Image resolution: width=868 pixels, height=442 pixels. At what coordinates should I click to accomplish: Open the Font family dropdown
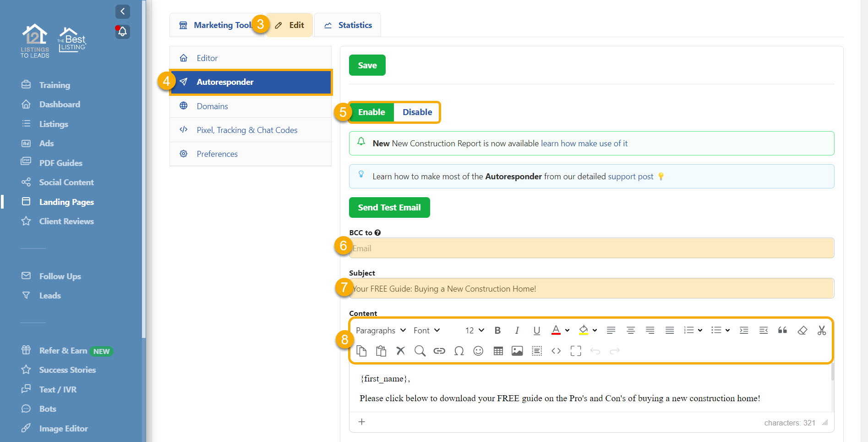426,330
